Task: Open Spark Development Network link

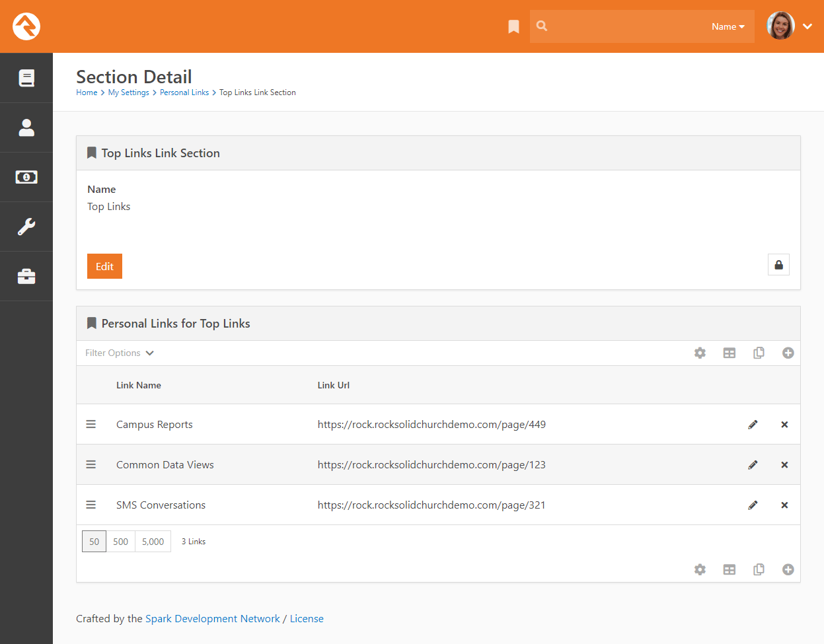Action: [x=213, y=619]
